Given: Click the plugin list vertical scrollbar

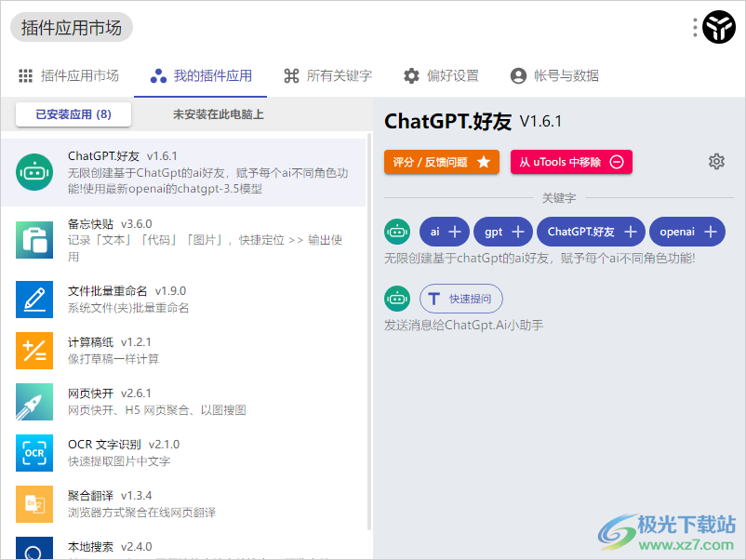Looking at the screenshot, I should (x=369, y=331).
